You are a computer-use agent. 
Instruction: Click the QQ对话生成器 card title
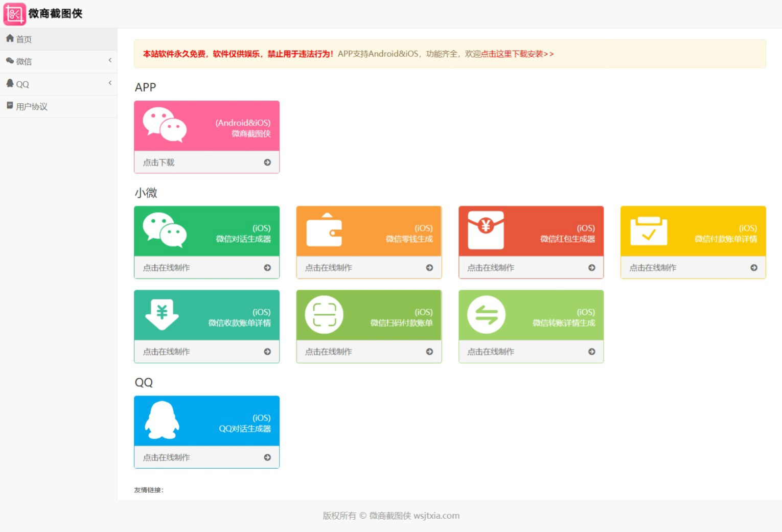tap(245, 428)
